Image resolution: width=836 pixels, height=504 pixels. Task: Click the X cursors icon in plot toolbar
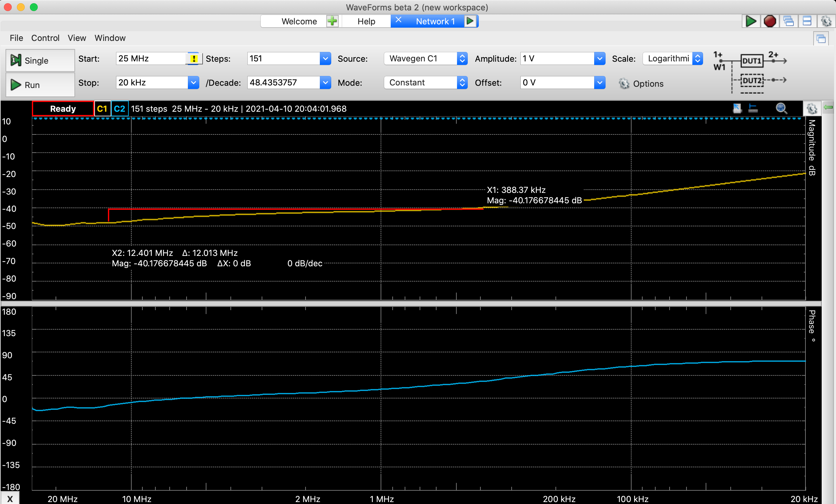(752, 108)
